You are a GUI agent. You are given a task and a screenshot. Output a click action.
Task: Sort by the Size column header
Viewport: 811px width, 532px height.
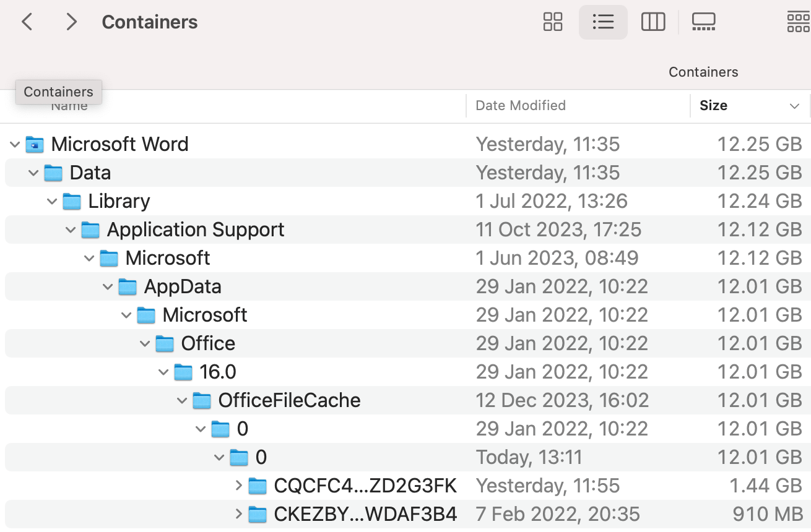713,105
